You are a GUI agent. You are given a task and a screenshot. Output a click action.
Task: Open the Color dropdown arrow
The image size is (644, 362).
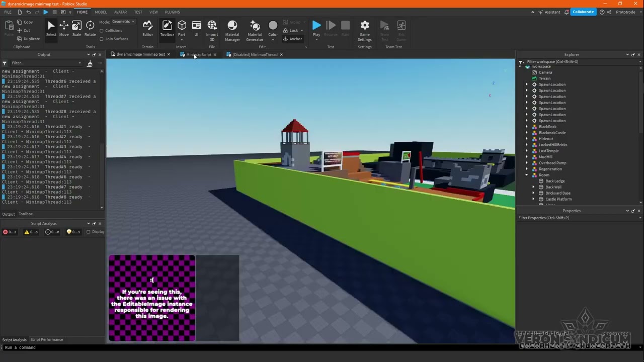273,40
